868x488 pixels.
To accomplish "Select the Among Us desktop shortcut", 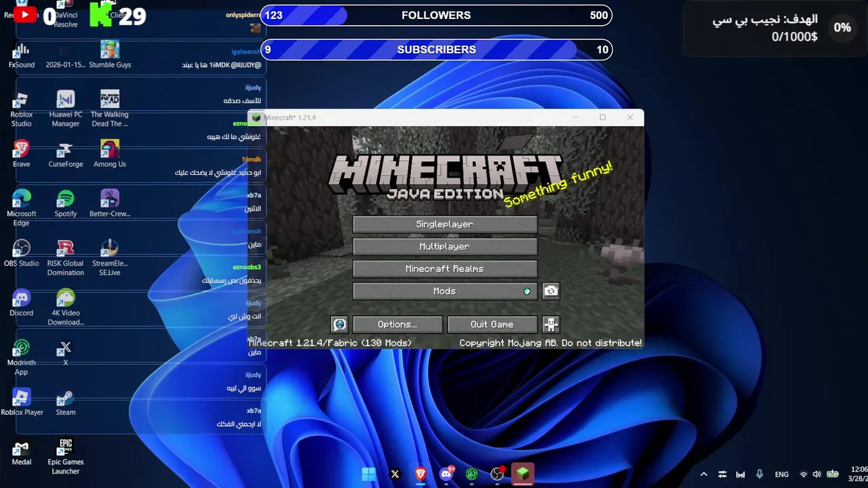I will pyautogui.click(x=110, y=155).
